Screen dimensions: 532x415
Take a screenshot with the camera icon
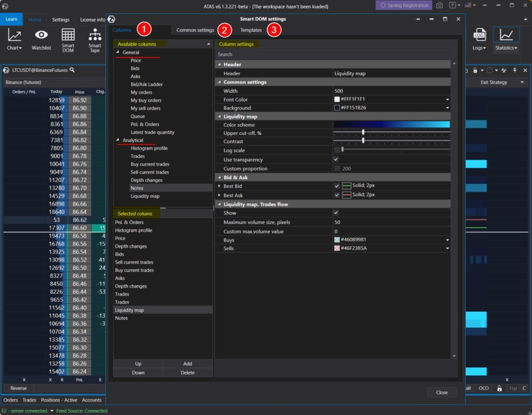pyautogui.click(x=439, y=5)
